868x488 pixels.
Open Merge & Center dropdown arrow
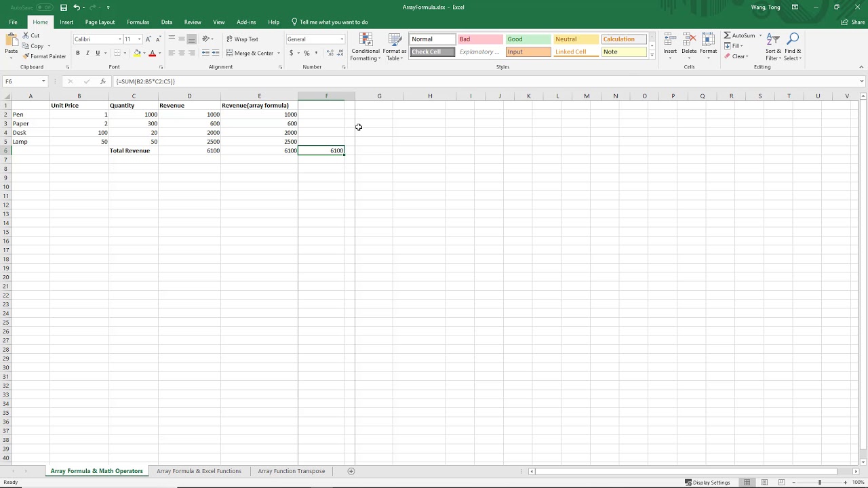tap(279, 53)
